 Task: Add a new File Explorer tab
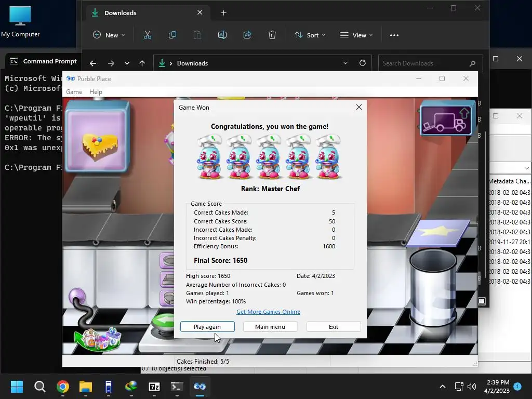(223, 13)
